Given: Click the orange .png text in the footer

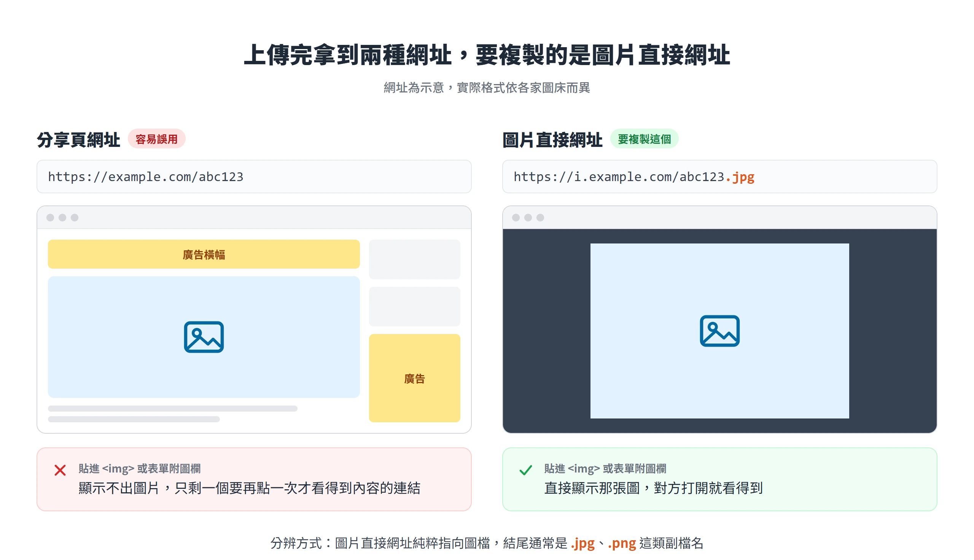Looking at the screenshot, I should click(622, 543).
